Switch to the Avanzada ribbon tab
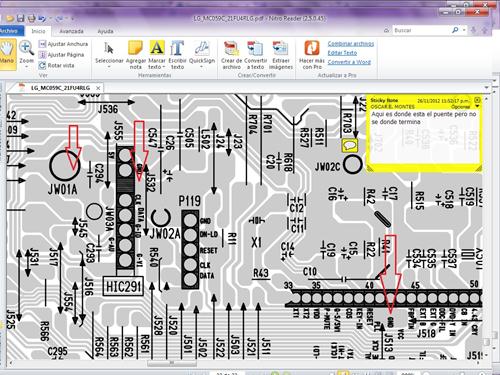The height and width of the screenshot is (375, 500). [x=71, y=31]
